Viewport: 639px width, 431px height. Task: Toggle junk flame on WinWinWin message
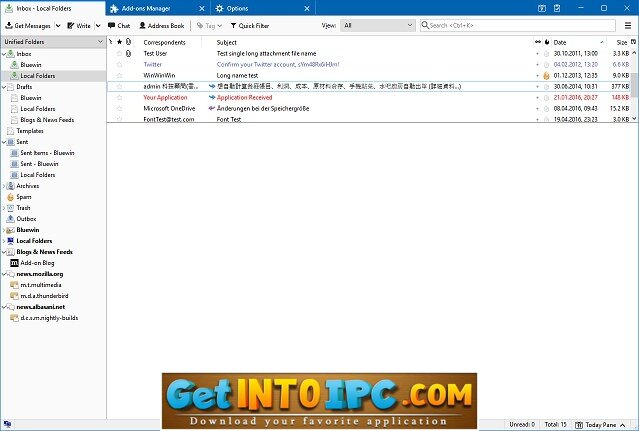coord(546,75)
